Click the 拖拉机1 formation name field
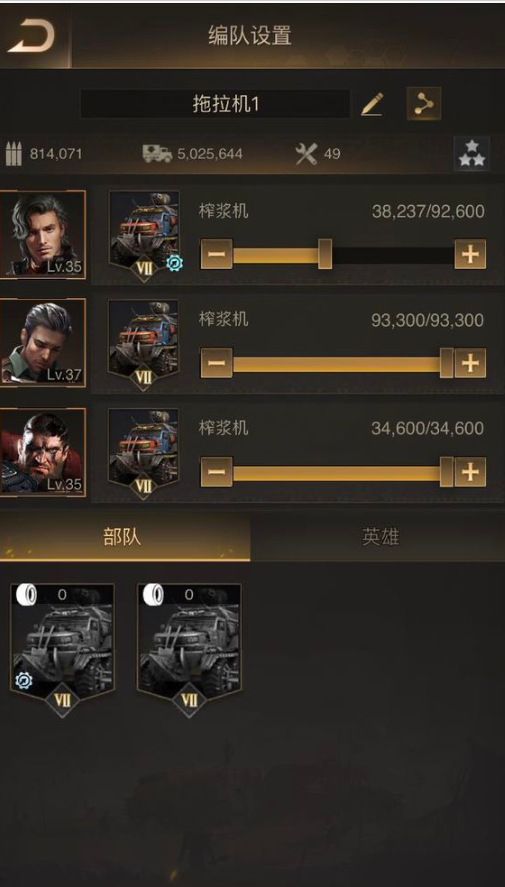The image size is (505, 887). (x=215, y=104)
